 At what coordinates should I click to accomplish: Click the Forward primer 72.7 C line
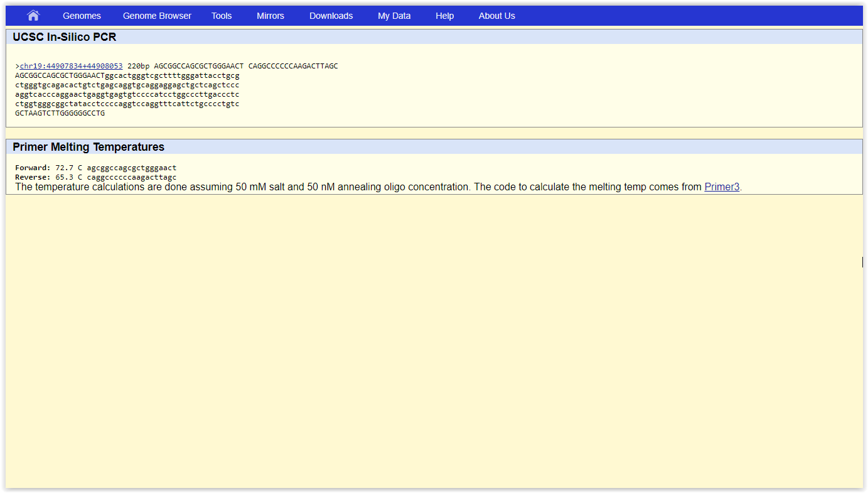click(x=96, y=168)
